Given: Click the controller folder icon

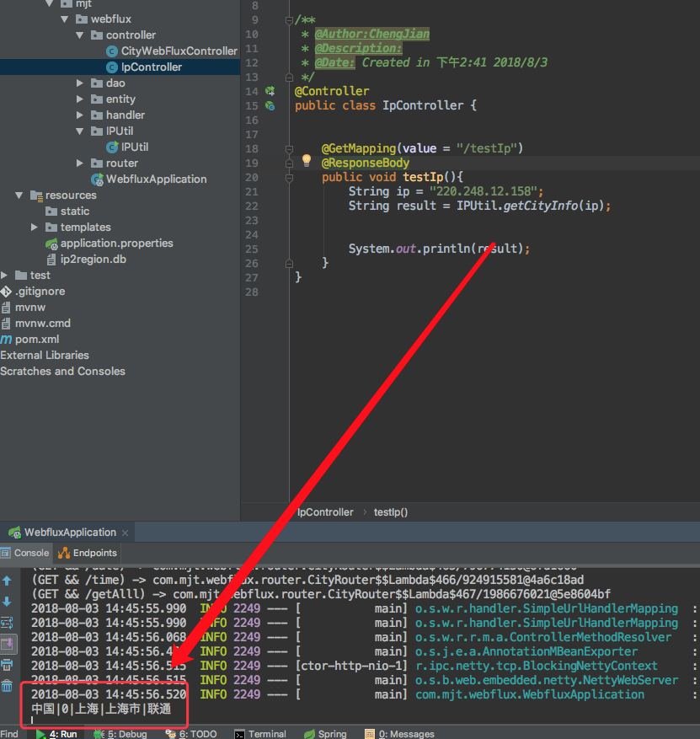Looking at the screenshot, I should tap(97, 35).
